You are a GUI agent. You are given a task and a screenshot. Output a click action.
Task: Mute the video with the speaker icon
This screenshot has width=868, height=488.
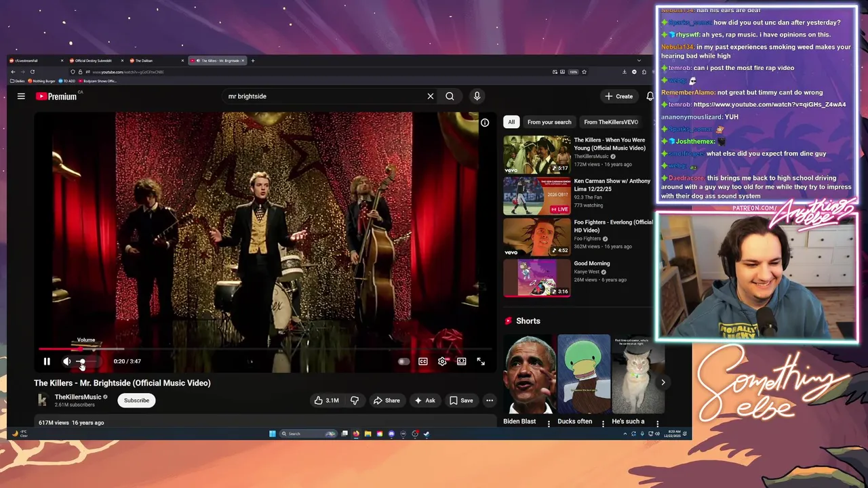pos(66,361)
